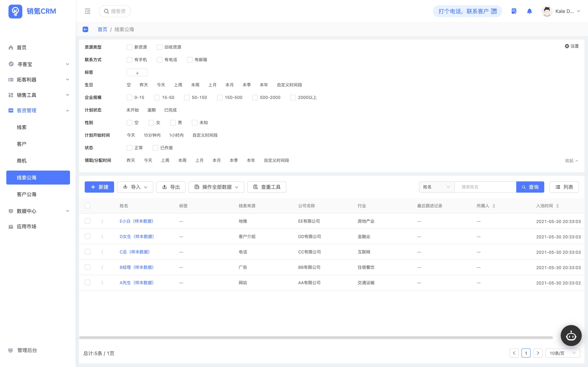Open the note edit icon in the header
This screenshot has width=588, height=367.
coord(514,11)
